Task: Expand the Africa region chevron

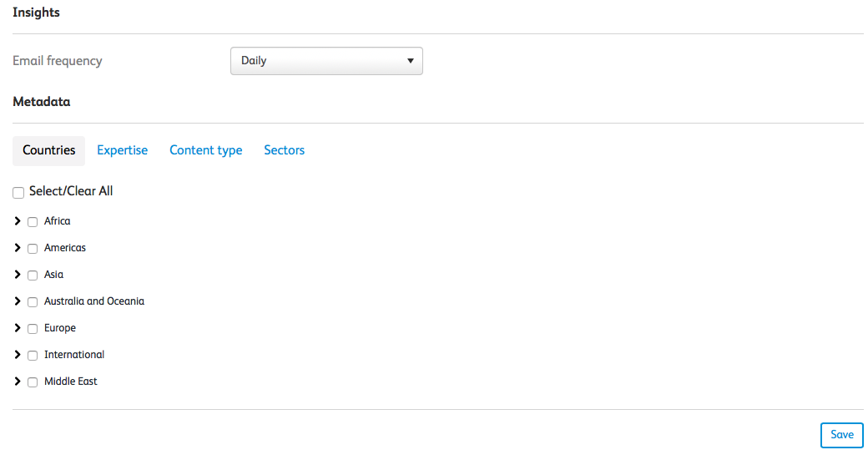Action: tap(18, 221)
